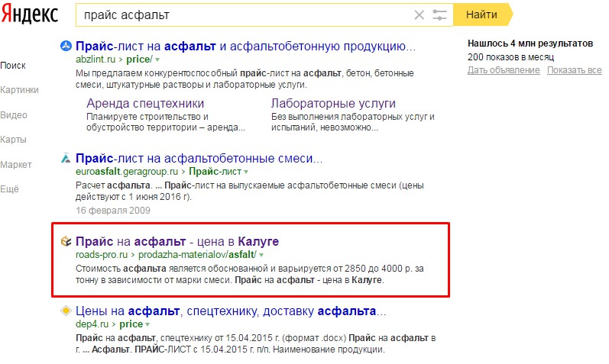Switch to the Маркет tab
The image size is (609, 364).
(x=16, y=165)
